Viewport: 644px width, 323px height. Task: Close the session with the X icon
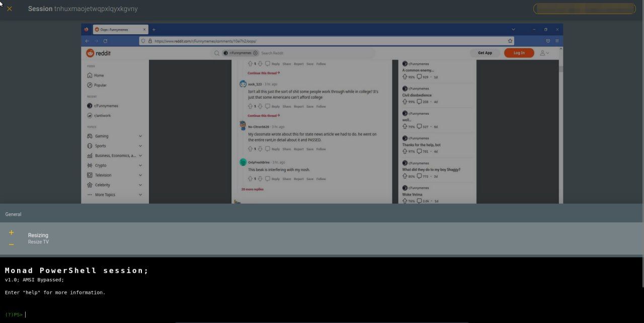pos(9,9)
